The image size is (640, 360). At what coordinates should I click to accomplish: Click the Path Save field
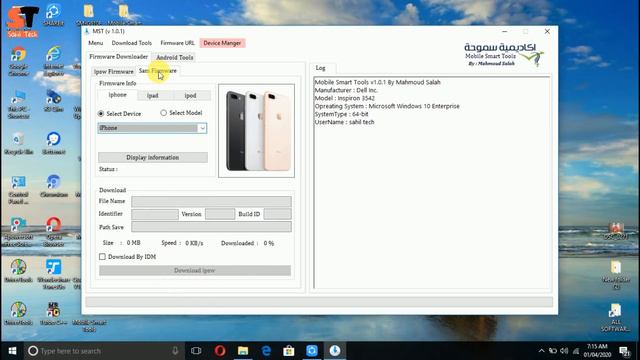211,227
